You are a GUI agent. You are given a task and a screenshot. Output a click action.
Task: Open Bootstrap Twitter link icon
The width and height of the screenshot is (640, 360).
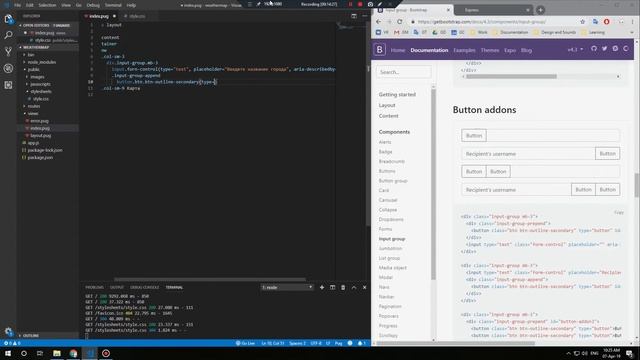604,49
